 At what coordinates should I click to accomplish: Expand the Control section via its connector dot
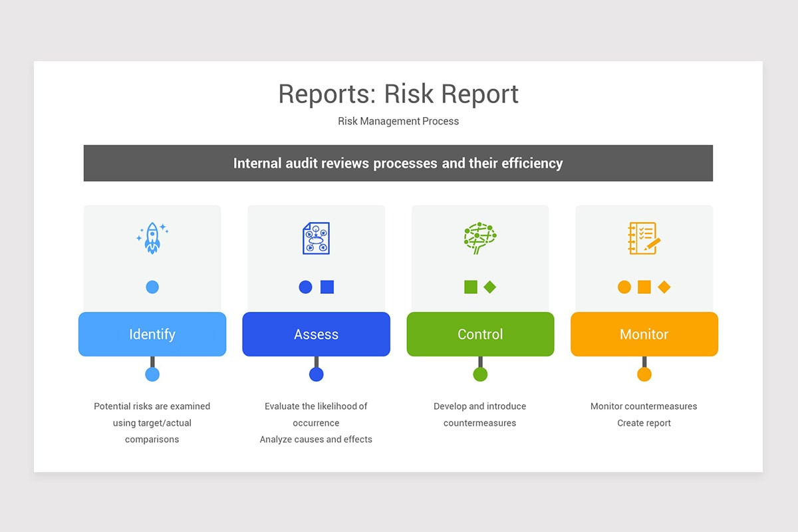pos(480,374)
